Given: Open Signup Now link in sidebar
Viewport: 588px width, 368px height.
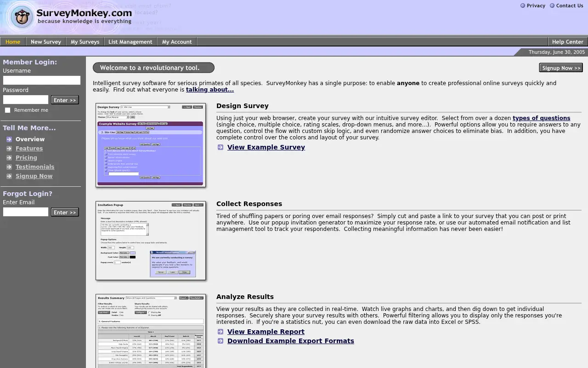Looking at the screenshot, I should coord(34,176).
